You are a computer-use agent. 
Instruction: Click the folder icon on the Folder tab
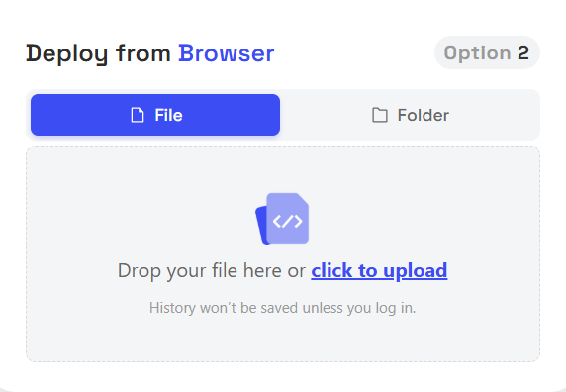click(x=380, y=115)
